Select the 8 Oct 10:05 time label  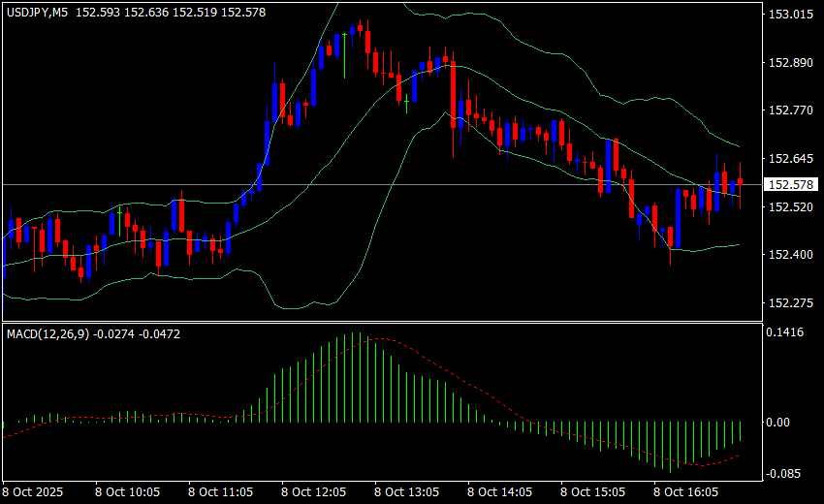point(128,492)
